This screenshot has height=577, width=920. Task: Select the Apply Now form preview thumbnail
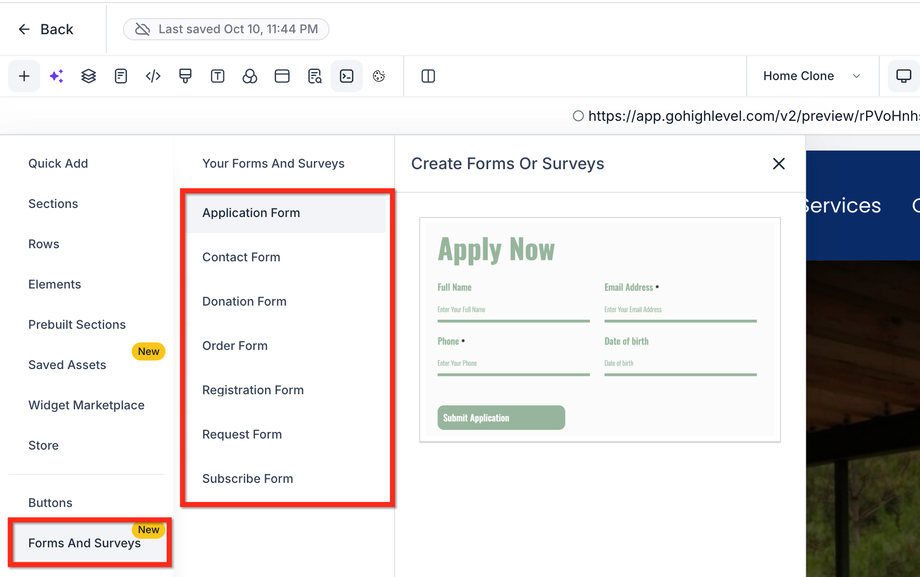click(599, 330)
